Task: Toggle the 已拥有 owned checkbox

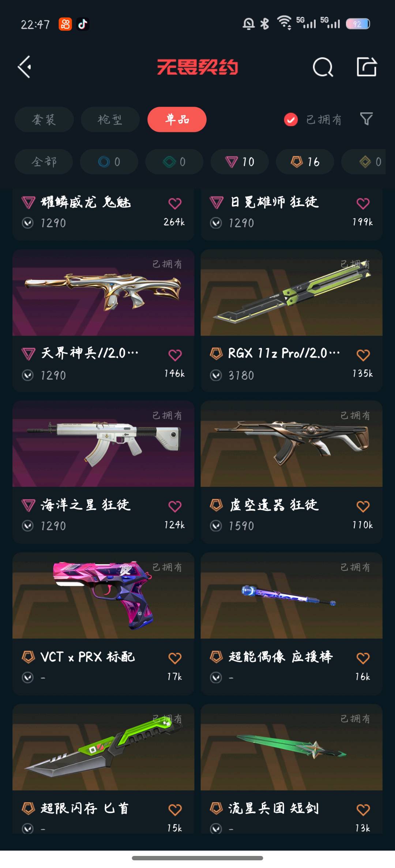Action: click(291, 120)
